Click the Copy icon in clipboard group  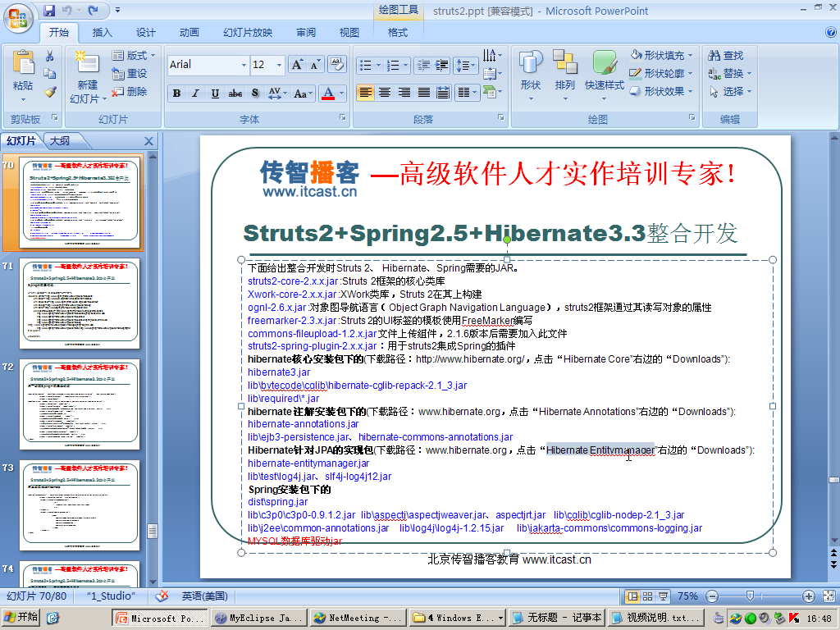click(x=50, y=74)
